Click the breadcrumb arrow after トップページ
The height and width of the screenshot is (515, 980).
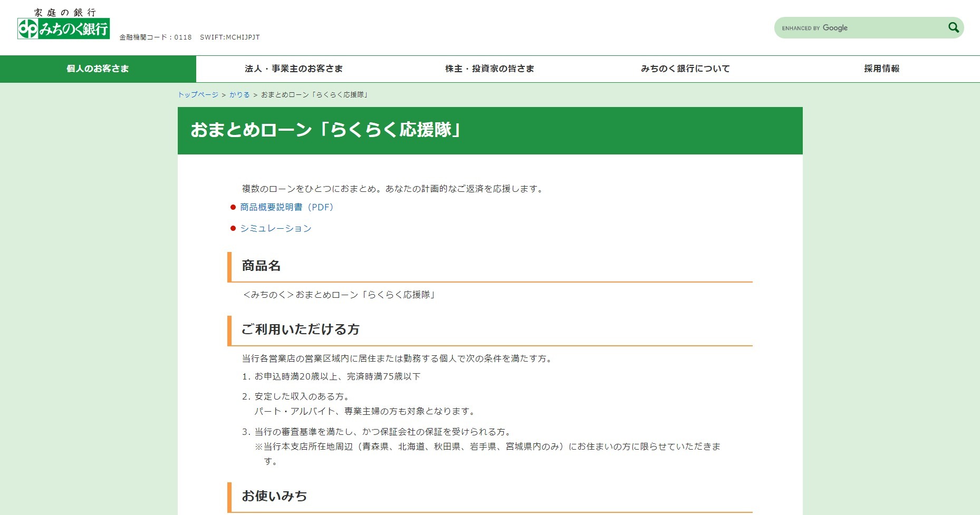pos(223,95)
